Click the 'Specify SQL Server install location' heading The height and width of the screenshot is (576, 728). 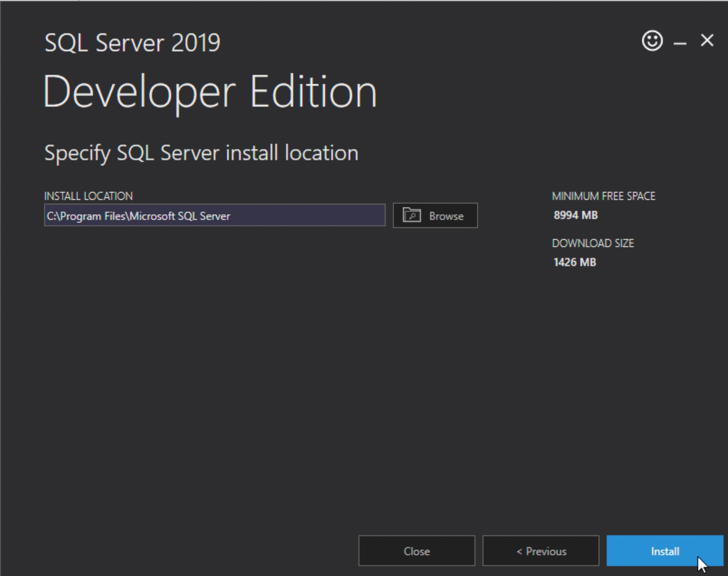click(x=201, y=153)
